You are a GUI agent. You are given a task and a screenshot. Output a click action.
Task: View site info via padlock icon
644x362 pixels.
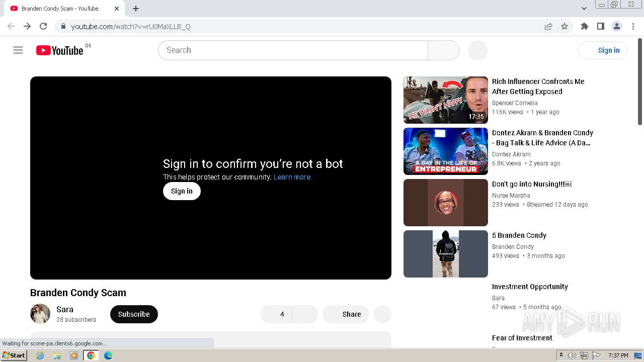tap(63, 26)
